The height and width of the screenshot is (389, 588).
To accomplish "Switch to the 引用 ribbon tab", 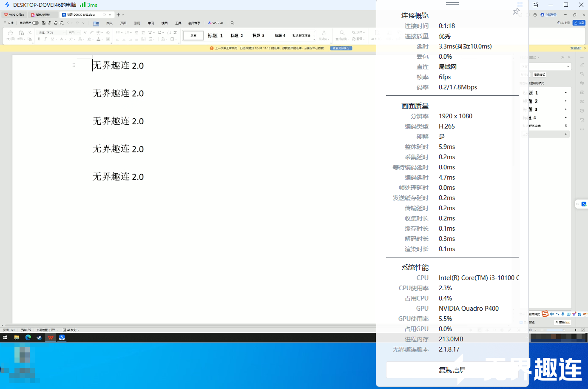I will point(137,23).
